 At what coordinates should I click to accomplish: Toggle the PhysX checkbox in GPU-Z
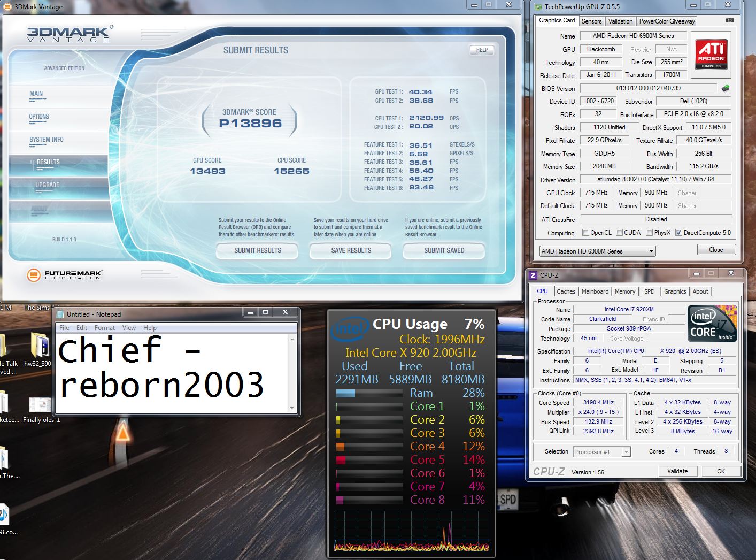point(649,233)
